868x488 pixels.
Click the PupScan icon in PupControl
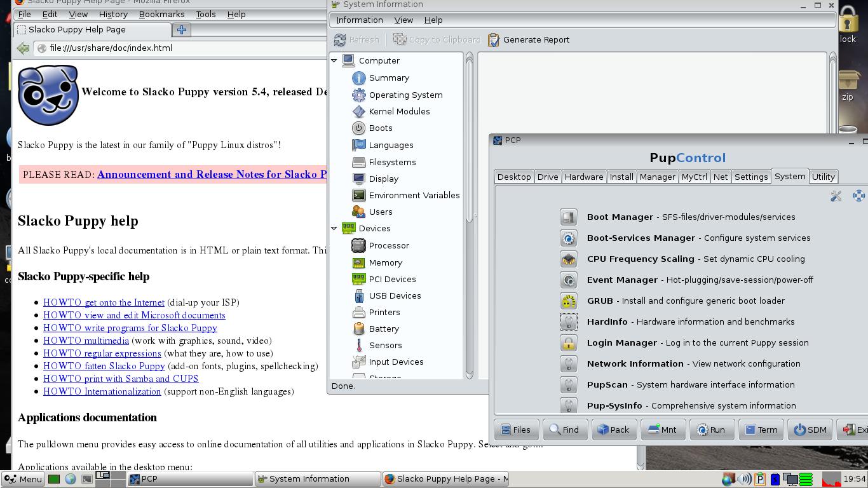569,384
